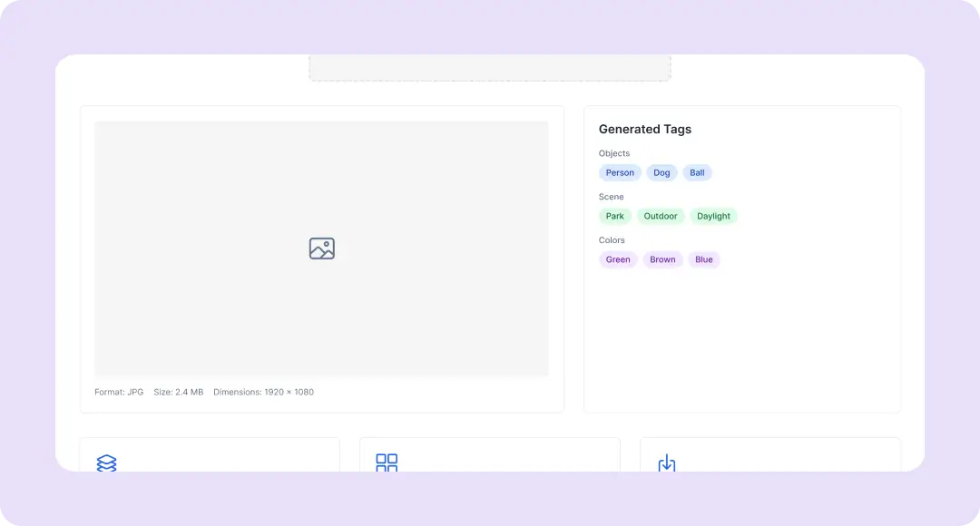The image size is (980, 526).
Task: Select the Person object tag
Action: click(620, 172)
